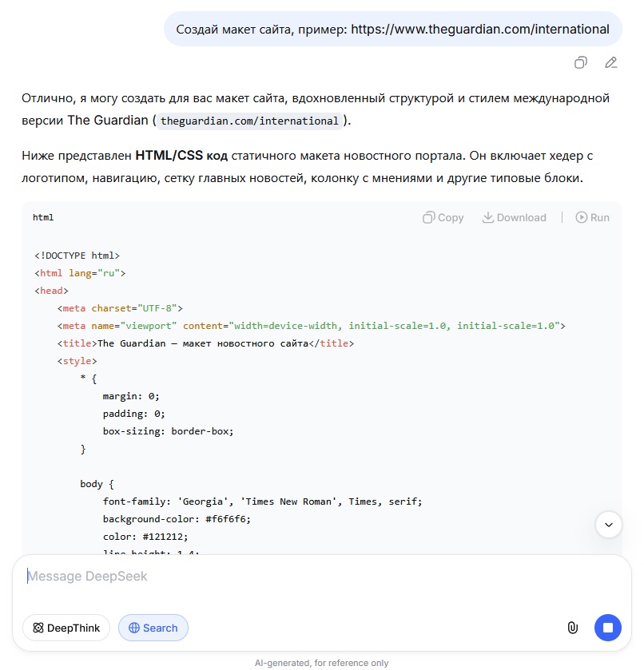Attach a file with the paperclip icon
The width and height of the screenshot is (644, 670).
tap(573, 628)
